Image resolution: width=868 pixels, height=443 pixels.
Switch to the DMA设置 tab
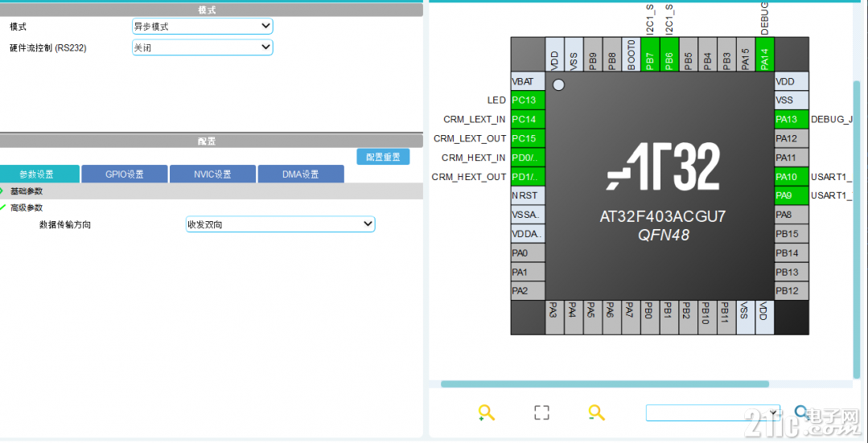coord(301,174)
